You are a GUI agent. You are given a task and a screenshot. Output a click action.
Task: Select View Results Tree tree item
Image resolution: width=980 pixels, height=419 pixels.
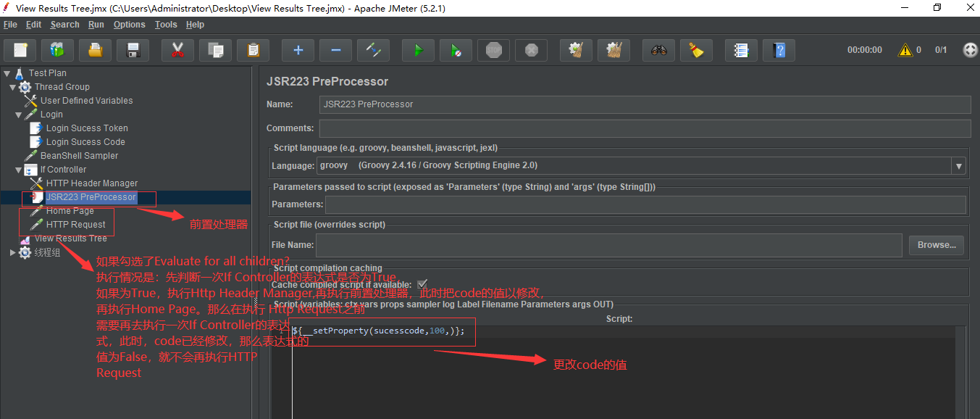(71, 238)
